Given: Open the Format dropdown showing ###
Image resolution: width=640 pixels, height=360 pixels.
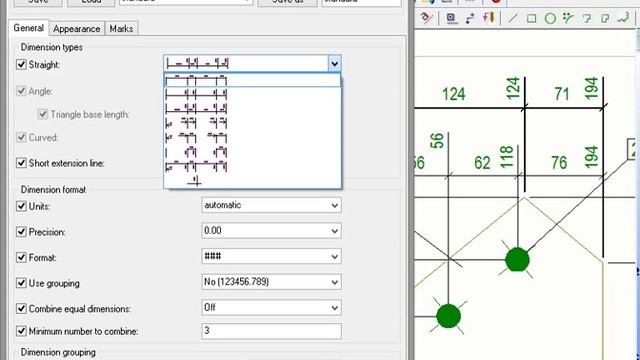Looking at the screenshot, I should tap(271, 257).
